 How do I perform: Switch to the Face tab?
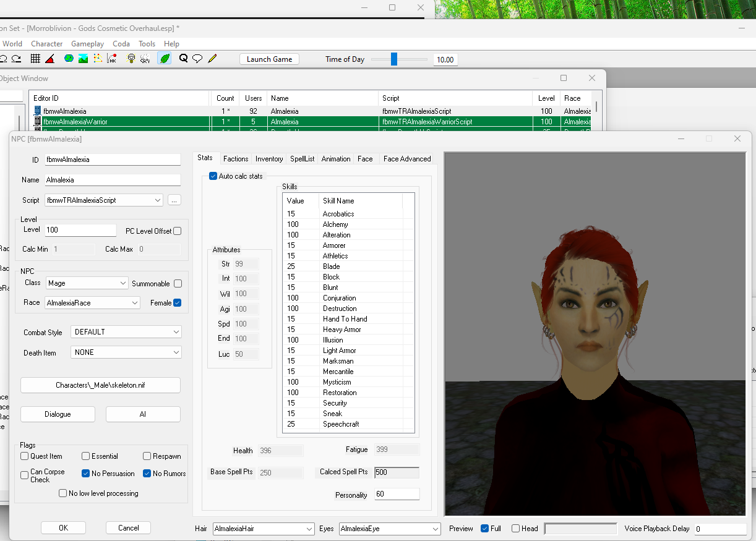(x=365, y=159)
